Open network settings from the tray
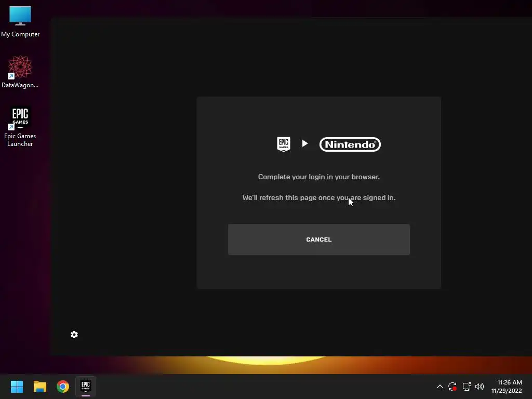 tap(467, 387)
